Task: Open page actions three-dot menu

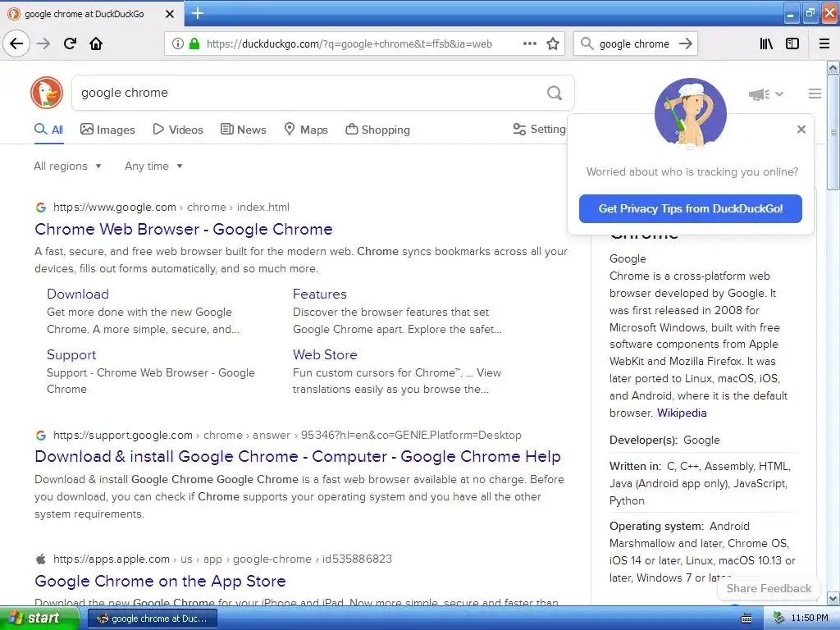Action: [529, 44]
